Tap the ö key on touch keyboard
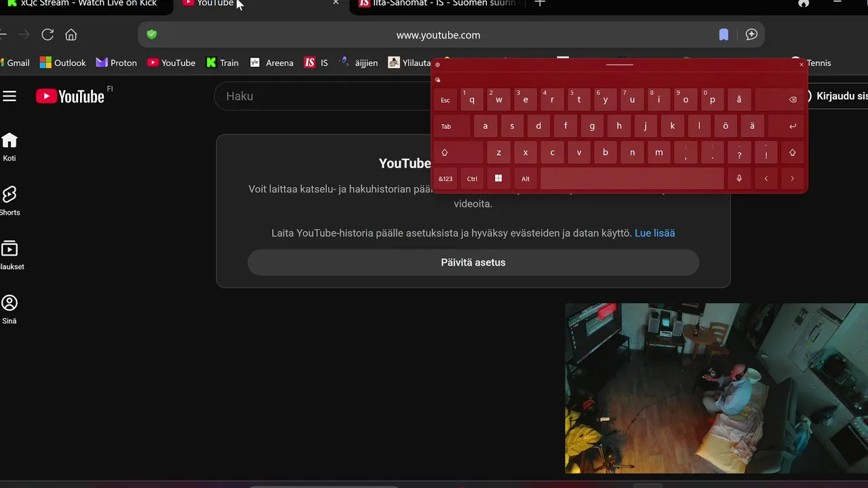 726,126
